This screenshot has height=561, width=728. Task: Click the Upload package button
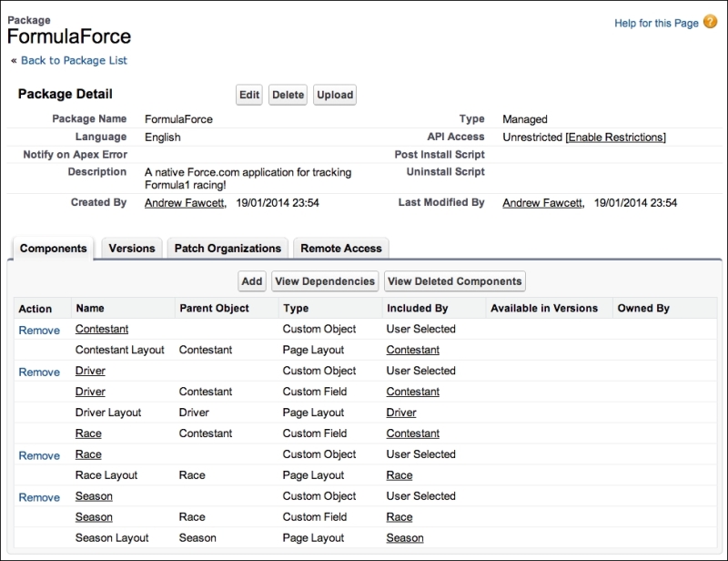pos(335,95)
